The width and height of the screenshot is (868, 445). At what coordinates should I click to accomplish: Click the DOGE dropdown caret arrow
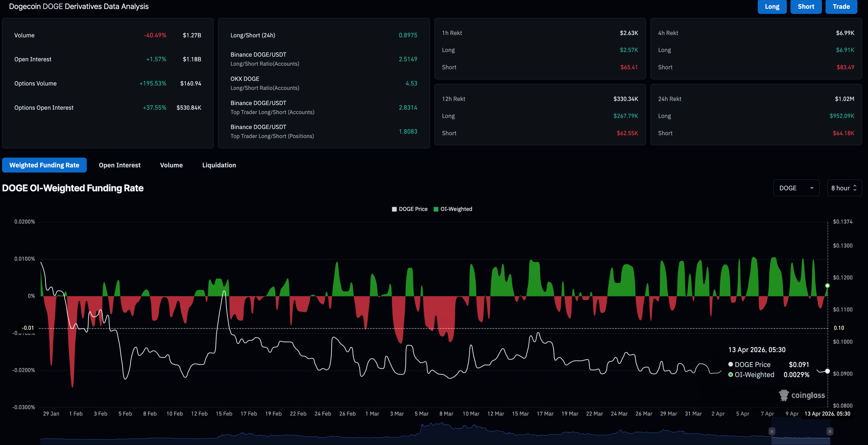(x=812, y=188)
